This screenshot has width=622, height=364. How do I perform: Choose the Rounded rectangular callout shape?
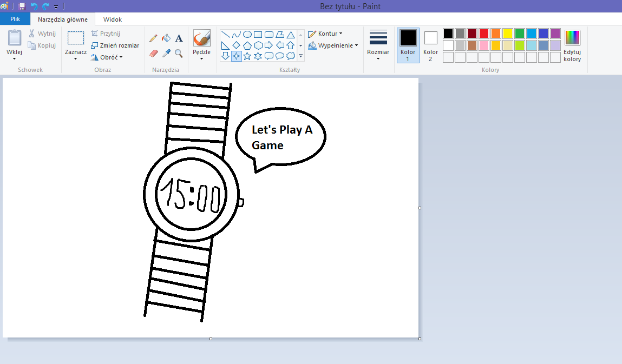pyautogui.click(x=269, y=56)
